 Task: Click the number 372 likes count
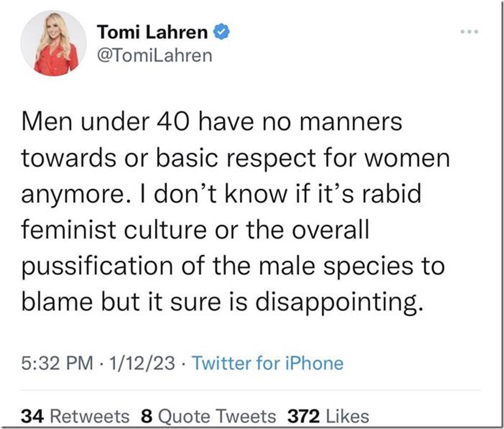(x=303, y=416)
